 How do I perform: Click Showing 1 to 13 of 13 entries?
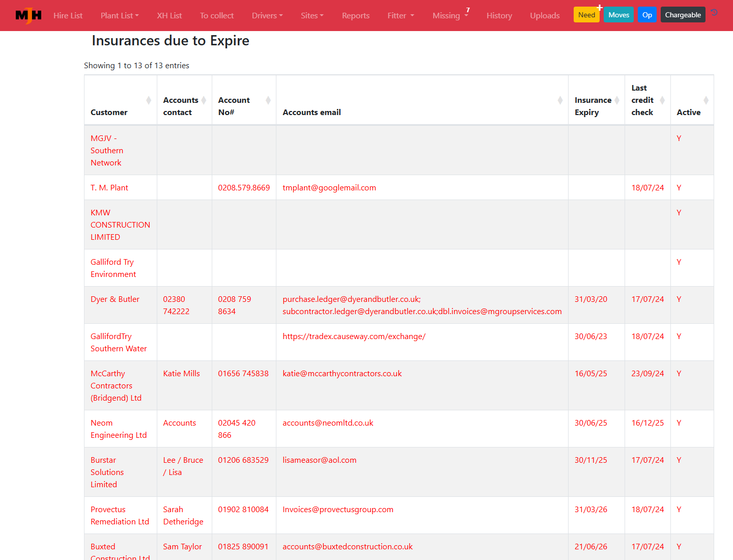tap(136, 66)
